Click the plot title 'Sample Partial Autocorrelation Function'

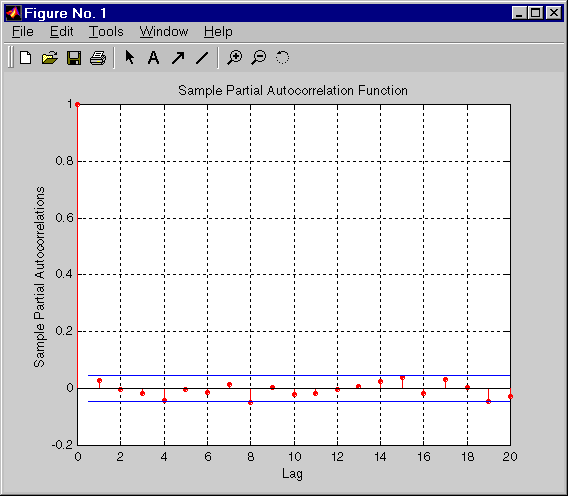(x=293, y=90)
